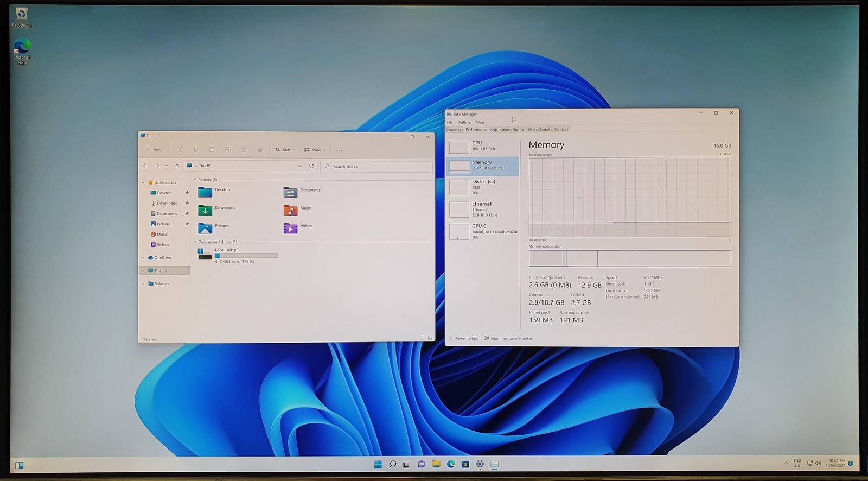The height and width of the screenshot is (481, 868).
Task: Open the New dropdown in File Explorer
Action: [155, 149]
